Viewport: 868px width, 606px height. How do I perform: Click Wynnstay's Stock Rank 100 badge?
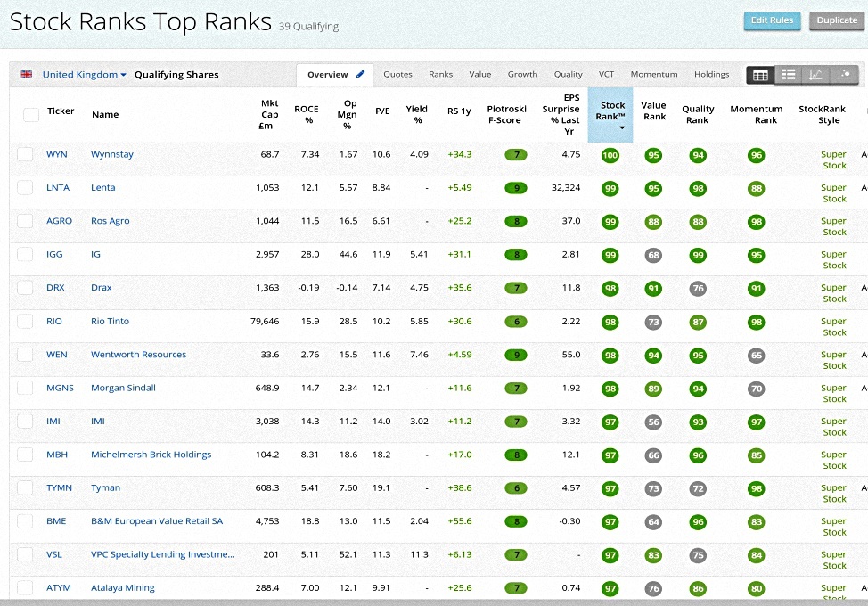610,155
